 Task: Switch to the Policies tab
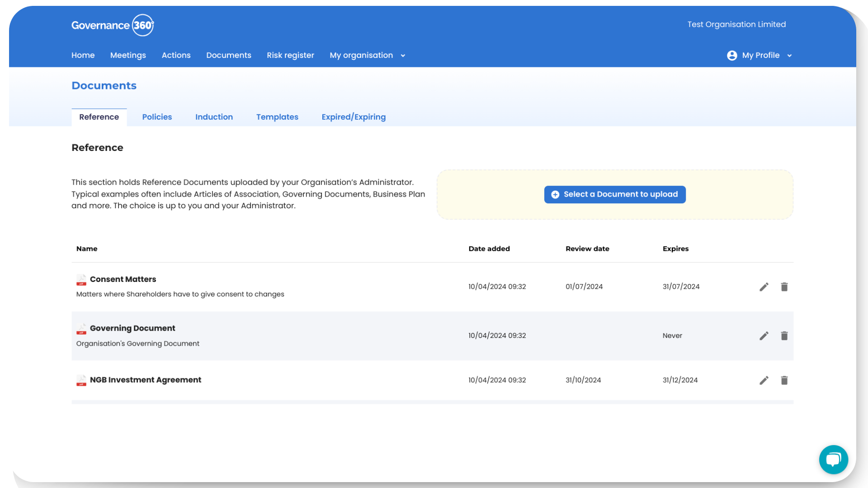[x=157, y=117]
